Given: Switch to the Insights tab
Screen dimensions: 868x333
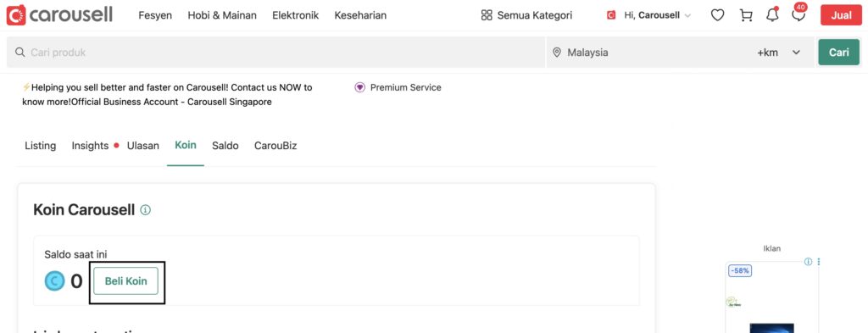Looking at the screenshot, I should click(x=90, y=146).
